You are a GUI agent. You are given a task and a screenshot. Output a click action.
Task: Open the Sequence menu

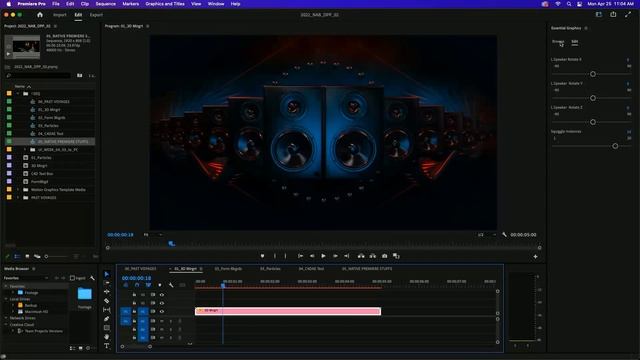(x=105, y=4)
